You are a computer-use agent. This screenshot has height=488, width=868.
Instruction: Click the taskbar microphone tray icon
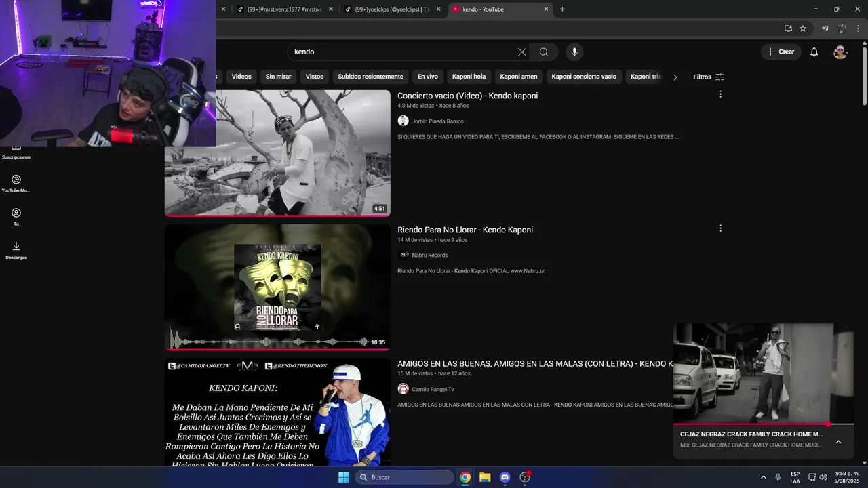[778, 477]
